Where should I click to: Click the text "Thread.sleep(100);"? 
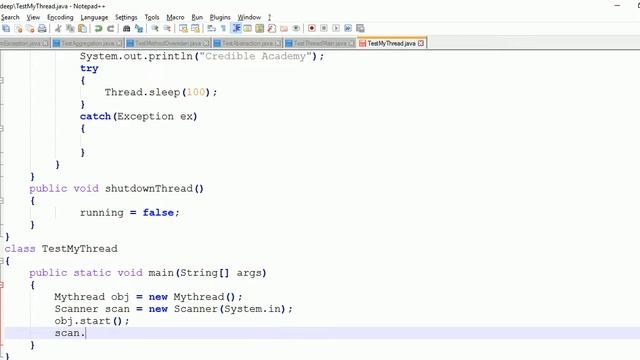point(161,92)
